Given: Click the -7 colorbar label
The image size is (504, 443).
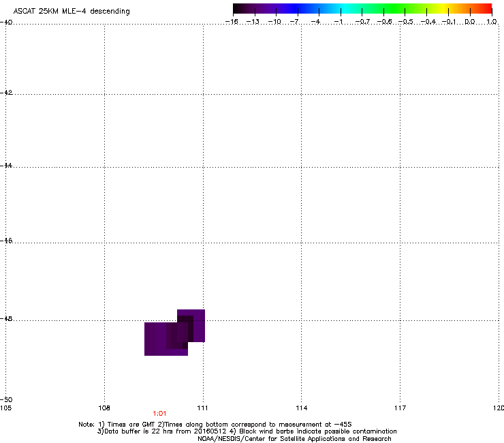Looking at the screenshot, I should point(295,22).
